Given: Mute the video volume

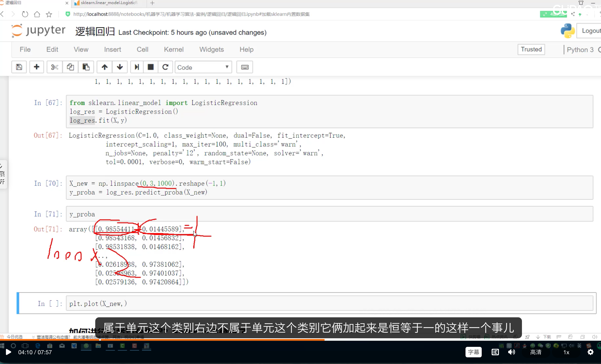Looking at the screenshot, I should coord(511,352).
